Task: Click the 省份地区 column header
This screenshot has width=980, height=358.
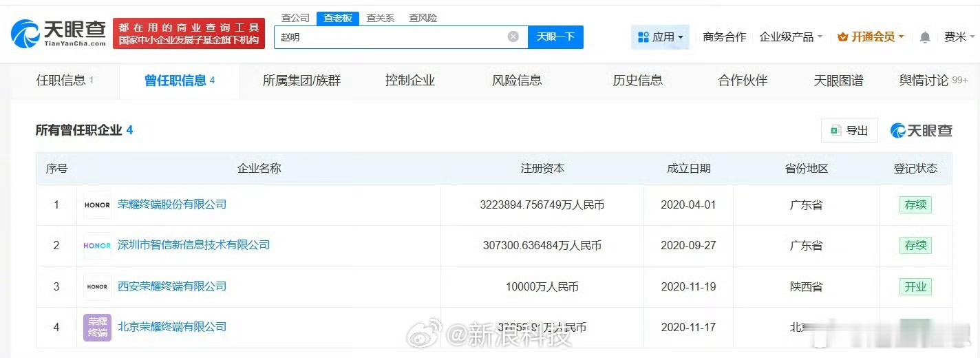Action: pyautogui.click(x=806, y=168)
